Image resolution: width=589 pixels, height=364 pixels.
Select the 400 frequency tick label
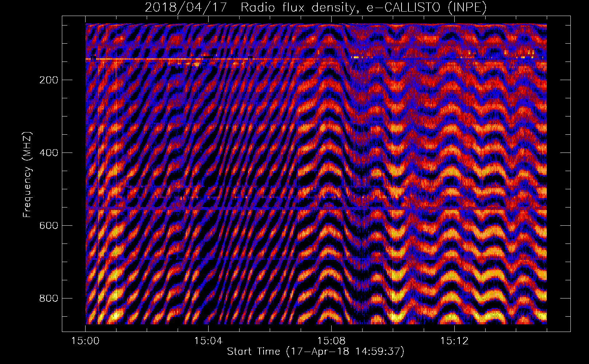[49, 153]
